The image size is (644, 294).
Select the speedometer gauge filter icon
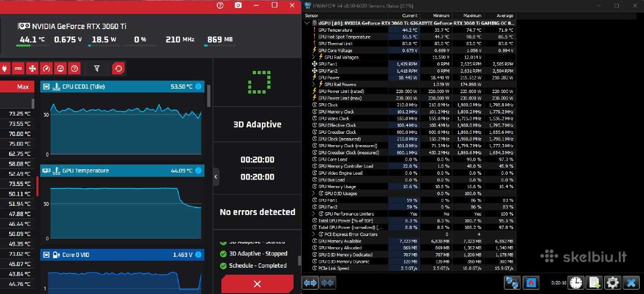coord(46,68)
